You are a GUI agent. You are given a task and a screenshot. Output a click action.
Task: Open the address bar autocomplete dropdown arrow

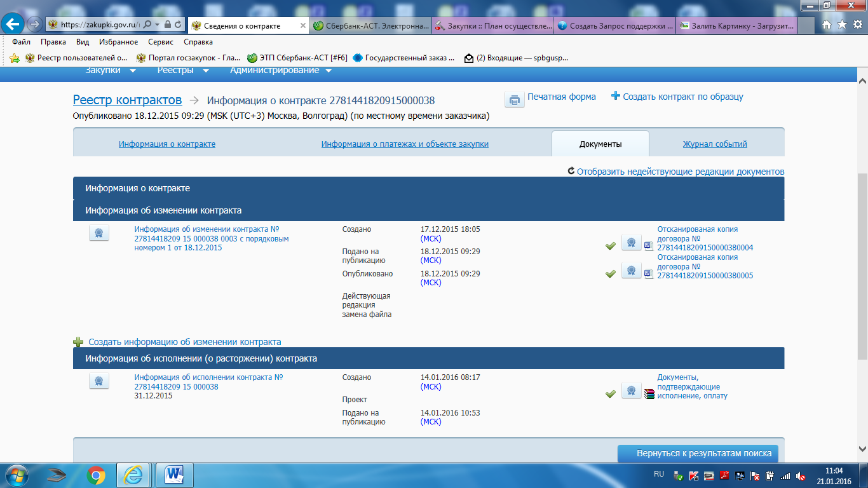point(156,25)
